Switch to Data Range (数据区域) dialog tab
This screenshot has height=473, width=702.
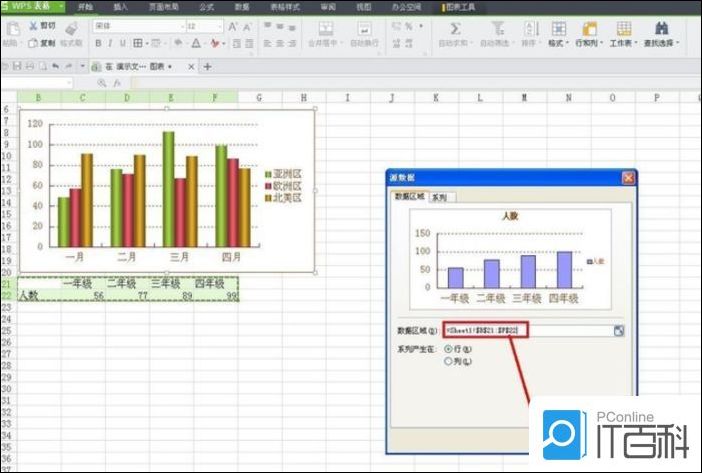pyautogui.click(x=410, y=196)
